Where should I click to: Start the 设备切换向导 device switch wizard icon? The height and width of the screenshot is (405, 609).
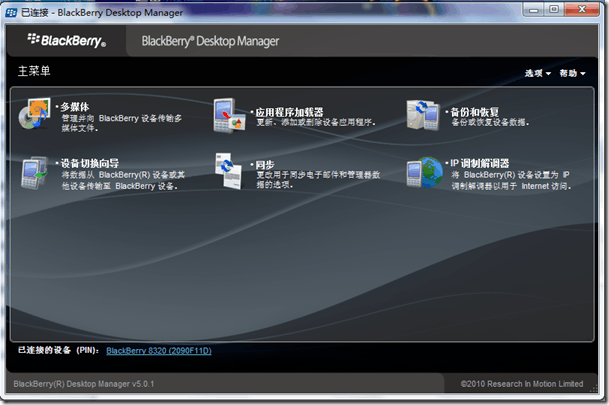click(34, 173)
